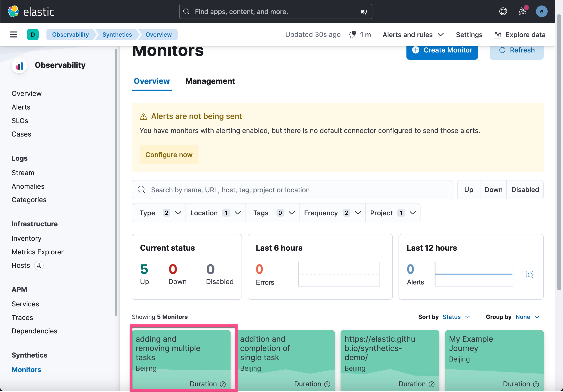563x392 pixels.
Task: Click Duration help icon on My Example Journey
Action: pos(536,384)
